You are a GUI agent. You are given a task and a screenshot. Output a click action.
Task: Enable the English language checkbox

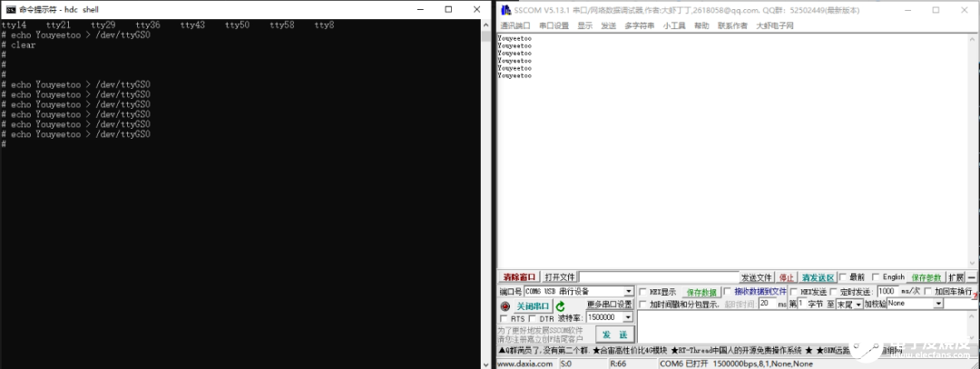coord(876,277)
